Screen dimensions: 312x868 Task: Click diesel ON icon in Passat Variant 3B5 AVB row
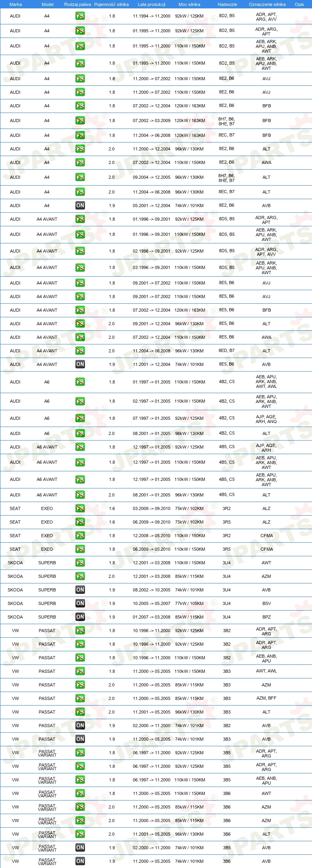tap(80, 848)
